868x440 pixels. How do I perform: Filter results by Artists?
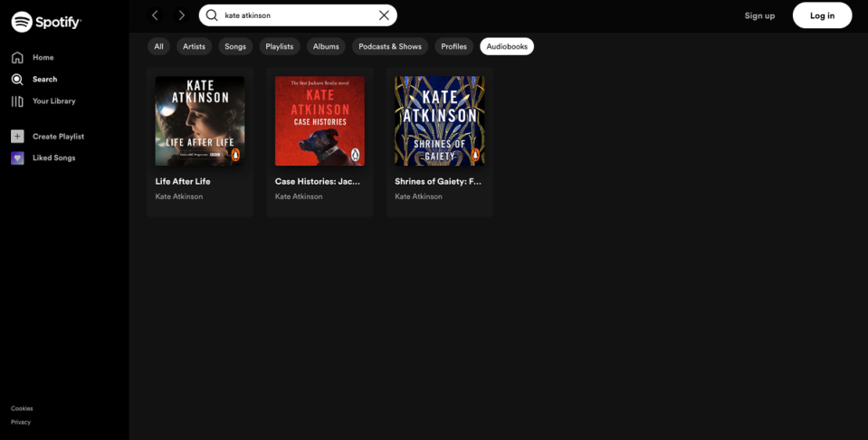click(x=194, y=46)
